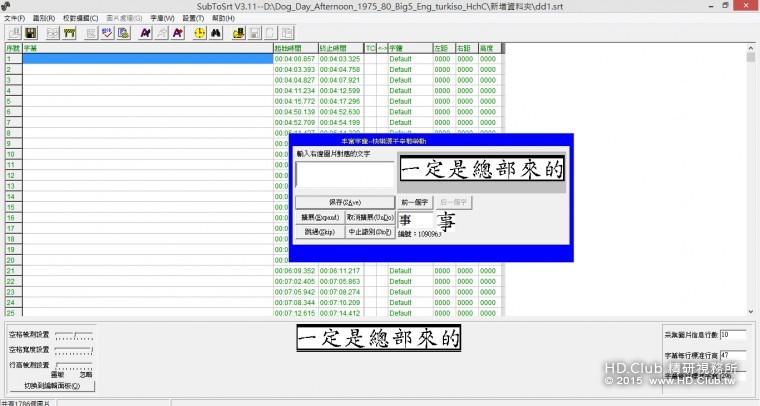Image resolution: width=760 pixels, height=406 pixels.
Task: Click the grayed film frames toolbar icon
Action: point(53,33)
